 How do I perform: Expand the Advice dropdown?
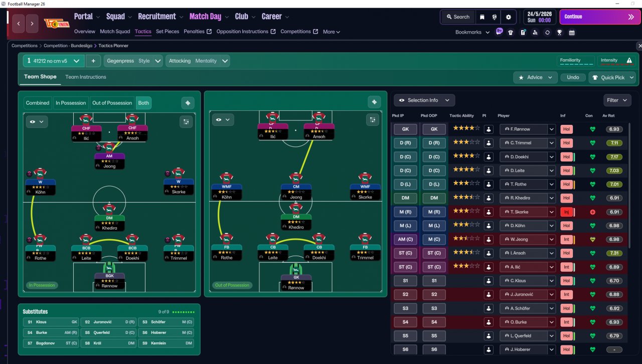click(x=536, y=77)
